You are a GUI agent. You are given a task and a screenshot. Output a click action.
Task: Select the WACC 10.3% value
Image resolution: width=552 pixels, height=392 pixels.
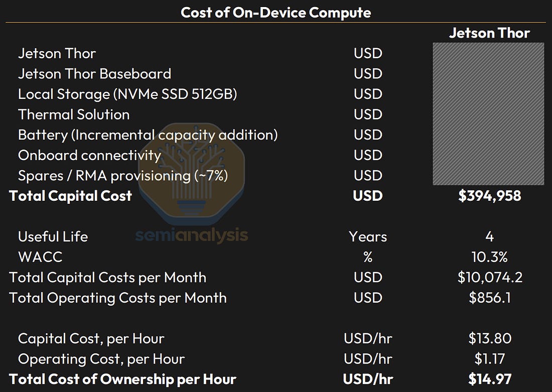click(x=489, y=257)
